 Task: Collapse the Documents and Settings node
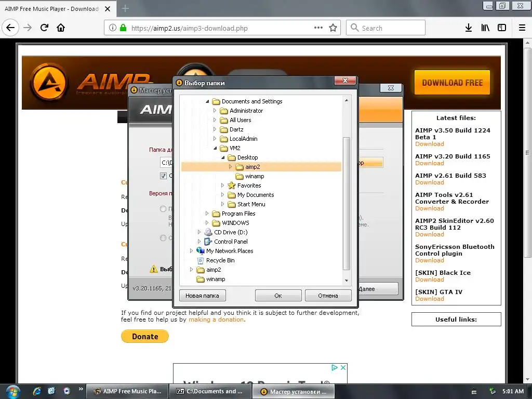[x=207, y=101]
